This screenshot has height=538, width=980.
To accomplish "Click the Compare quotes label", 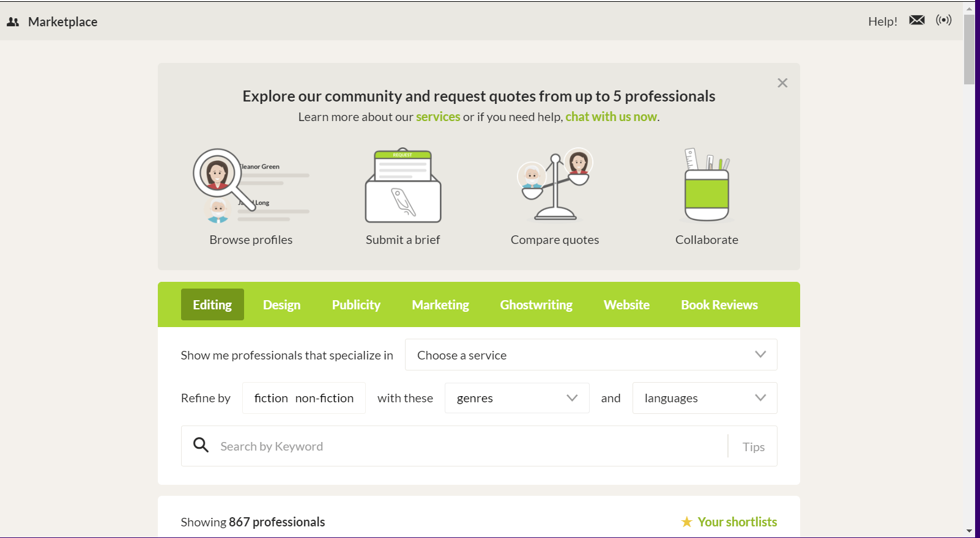I will point(555,240).
